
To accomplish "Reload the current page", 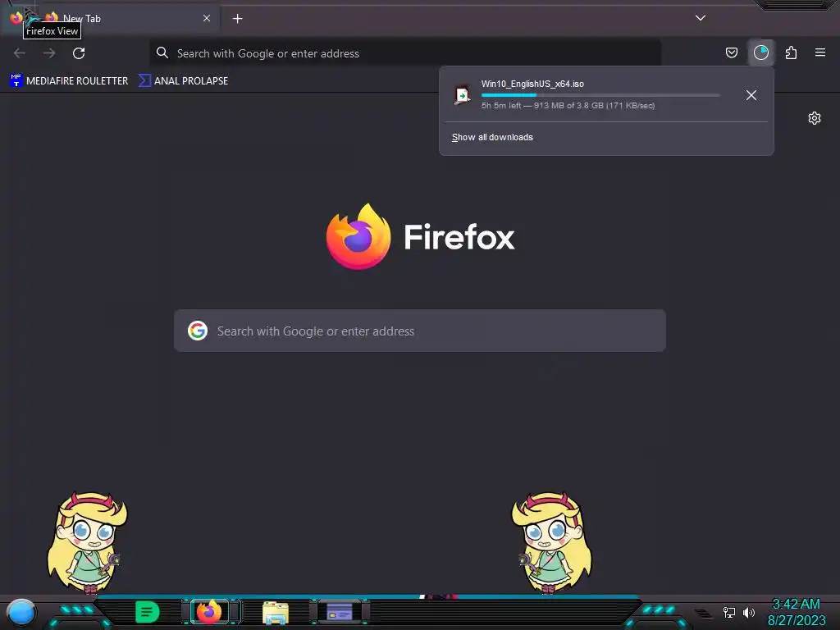I will click(x=79, y=53).
